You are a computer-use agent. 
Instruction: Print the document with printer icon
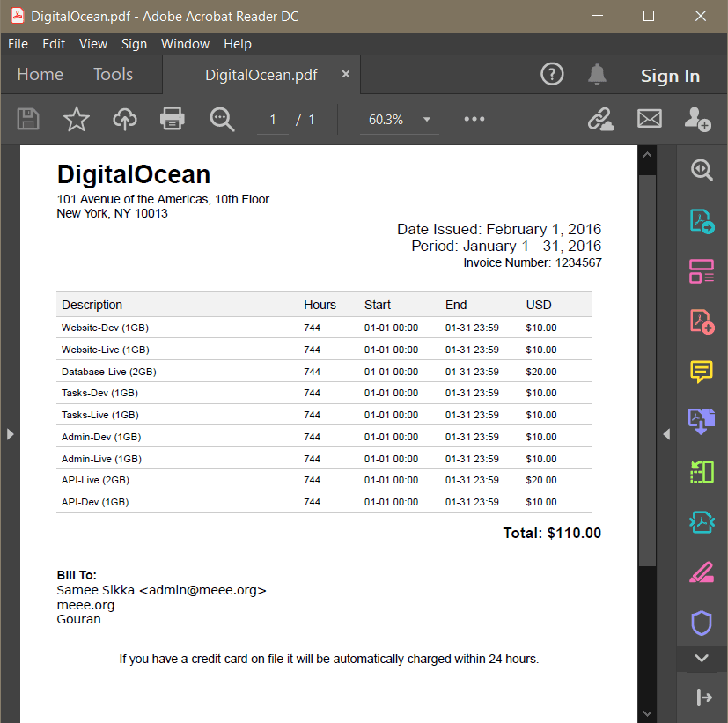pyautogui.click(x=173, y=119)
